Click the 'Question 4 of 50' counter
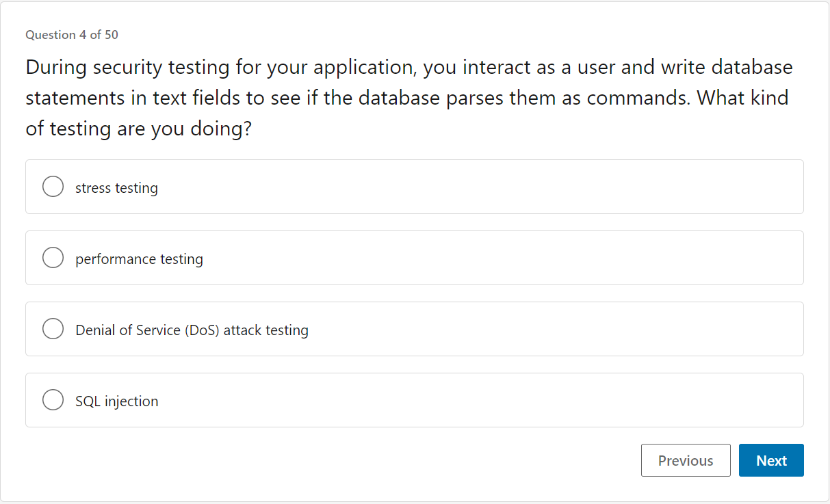 (x=72, y=35)
